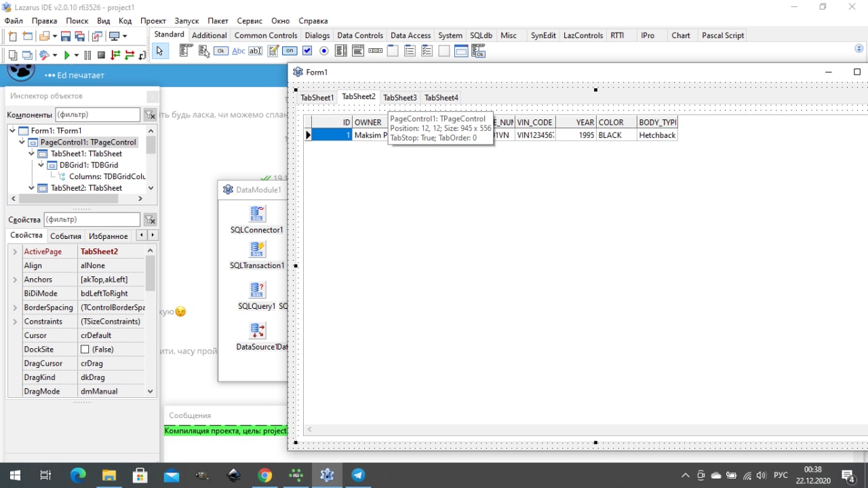Expand the ActivePage property
The height and width of the screenshot is (488, 868).
pos(15,252)
